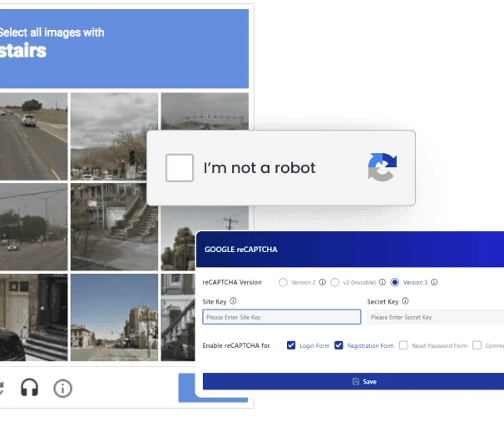The height and width of the screenshot is (436, 504).
Task: Check the I'm not a robot box
Action: (x=180, y=168)
